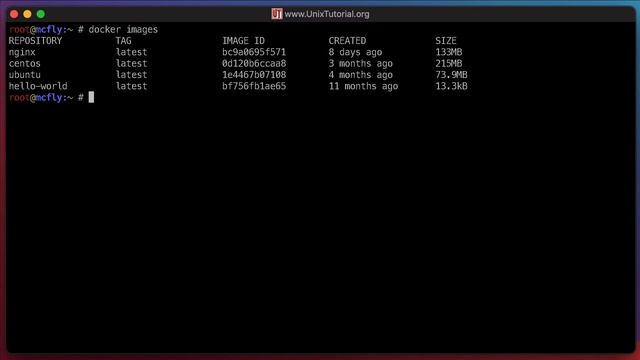Screen dimensions: 640x360
Task: Click the 'latest' tag in ubuntu row
Action: tap(131, 75)
